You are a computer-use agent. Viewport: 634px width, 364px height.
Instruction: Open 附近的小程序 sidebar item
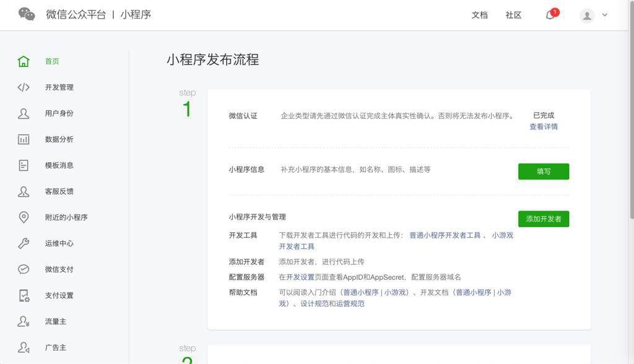(x=66, y=217)
